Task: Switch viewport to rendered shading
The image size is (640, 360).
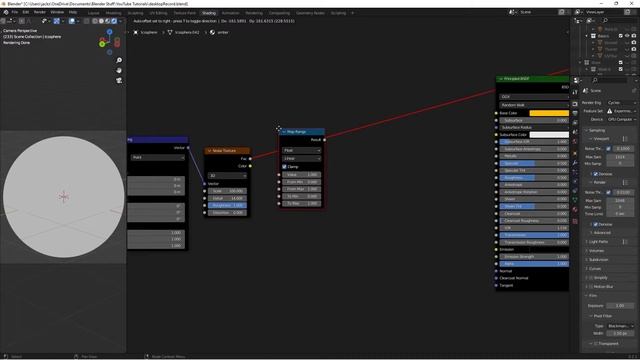Action: (x=114, y=21)
